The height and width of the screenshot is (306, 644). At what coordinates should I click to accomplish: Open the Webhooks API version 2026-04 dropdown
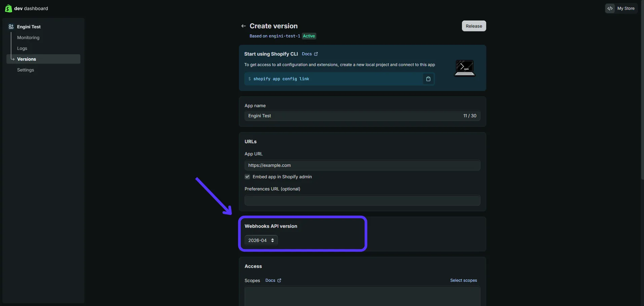pyautogui.click(x=261, y=240)
